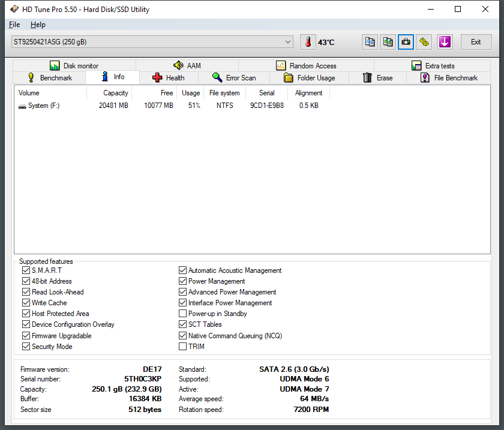The image size is (504, 430).
Task: Click the copy text to clipboard icon
Action: point(370,42)
